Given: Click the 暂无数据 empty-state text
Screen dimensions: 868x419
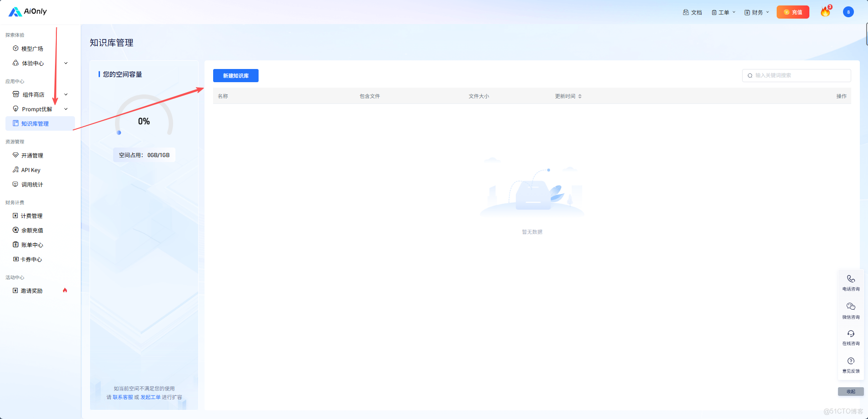Looking at the screenshot, I should coord(532,232).
